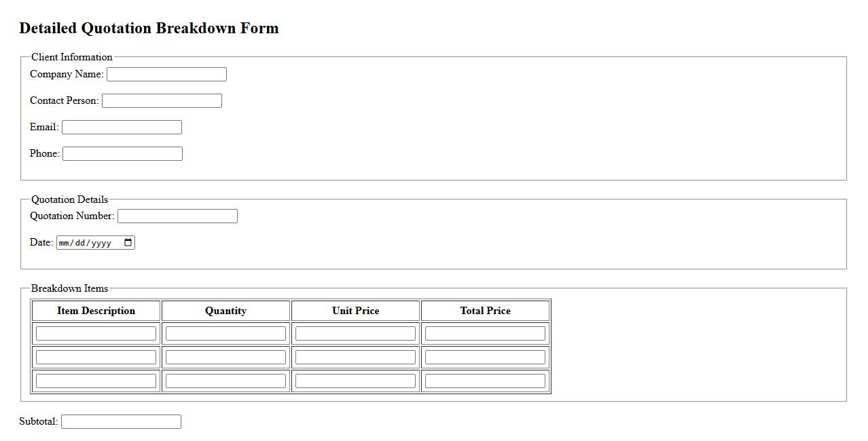Select first row Quantity input

(x=225, y=334)
